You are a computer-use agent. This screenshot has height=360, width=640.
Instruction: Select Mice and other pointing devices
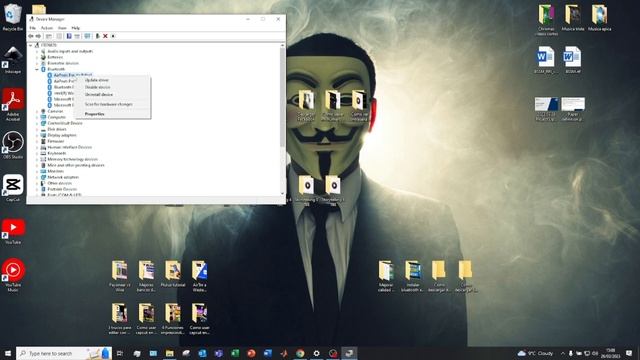point(76,165)
